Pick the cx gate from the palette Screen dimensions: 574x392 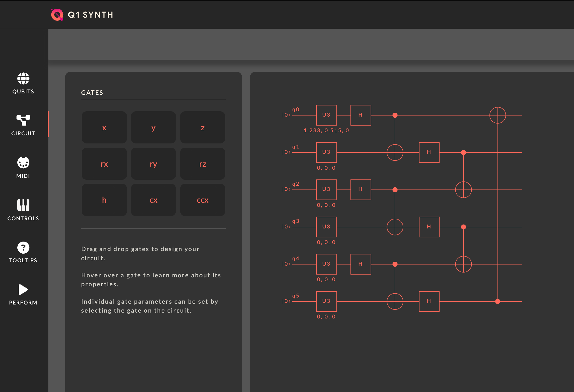pos(153,200)
